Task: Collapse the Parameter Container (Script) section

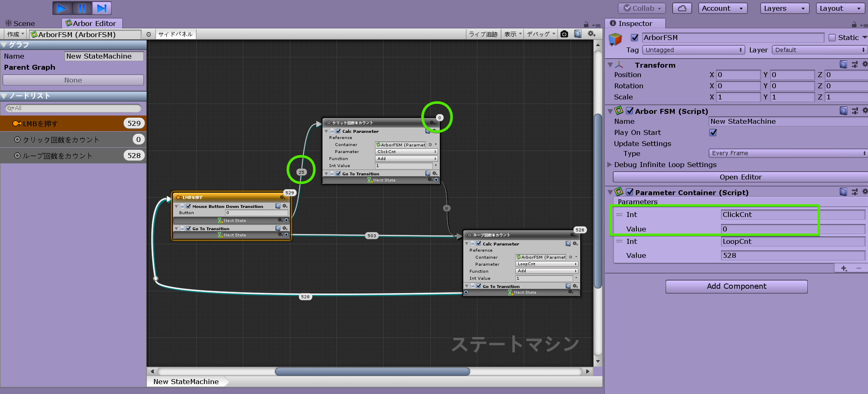Action: 610,192
